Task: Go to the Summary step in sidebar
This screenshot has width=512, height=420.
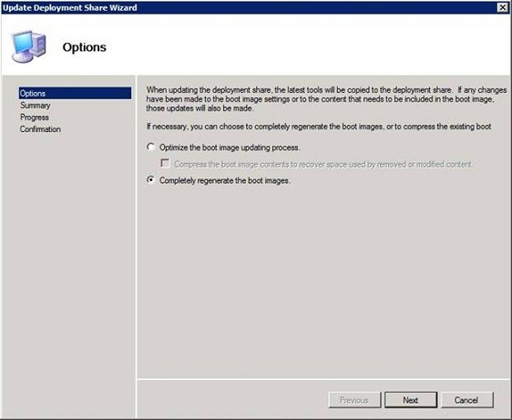Action: coord(35,105)
